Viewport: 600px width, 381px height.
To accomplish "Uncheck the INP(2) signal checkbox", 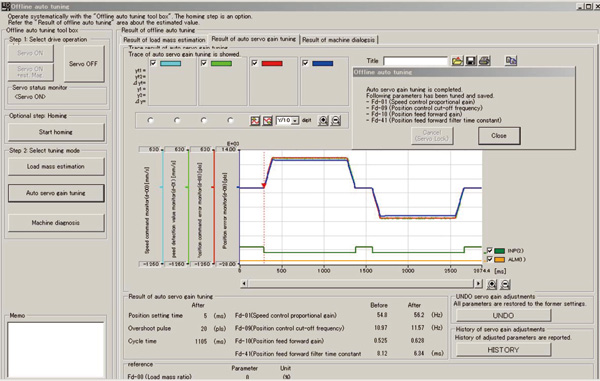I will click(x=489, y=251).
